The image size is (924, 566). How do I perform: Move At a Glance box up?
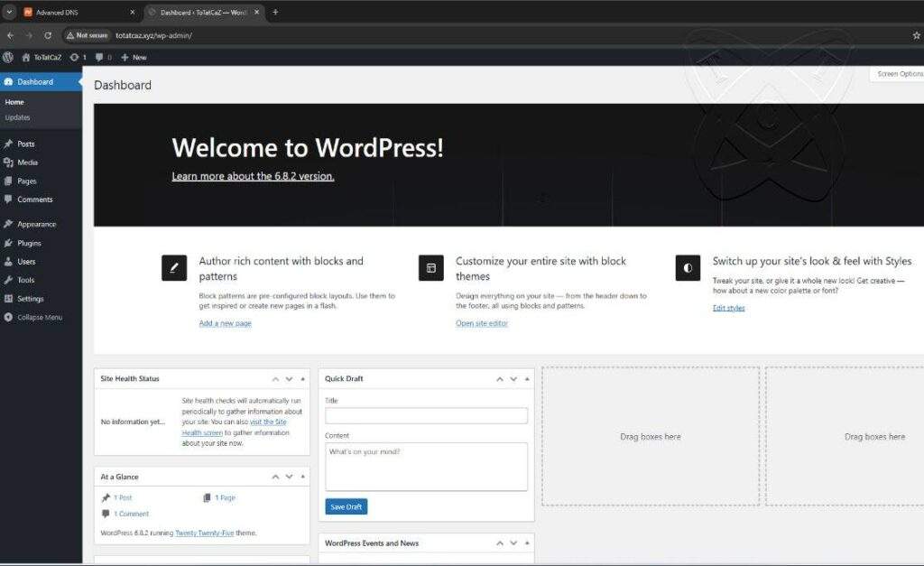tap(275, 477)
